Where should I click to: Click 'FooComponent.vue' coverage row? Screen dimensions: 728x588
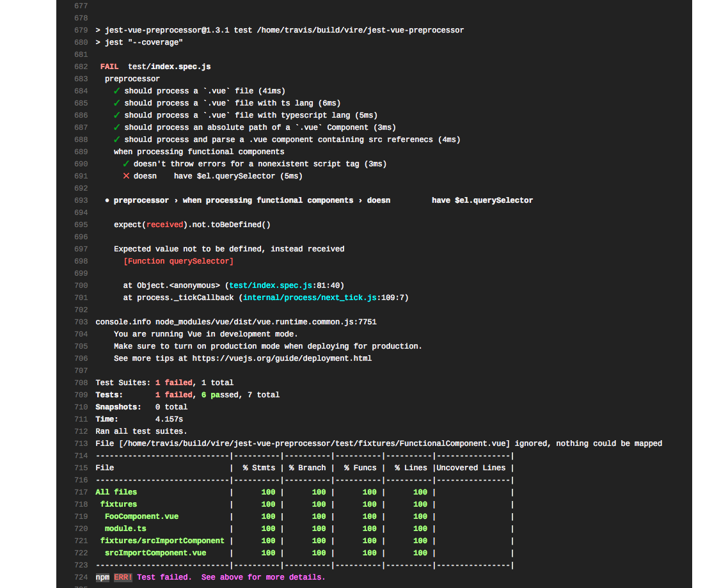pos(141,516)
